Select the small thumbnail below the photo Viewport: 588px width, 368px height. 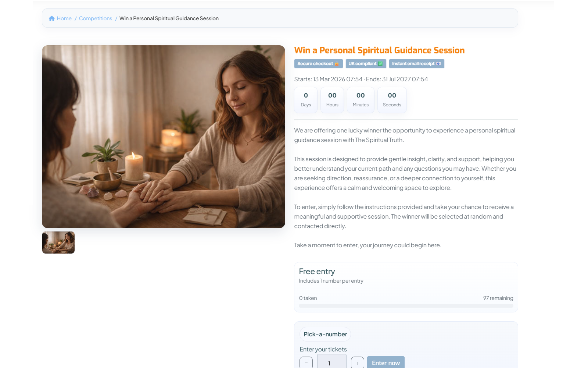(58, 243)
